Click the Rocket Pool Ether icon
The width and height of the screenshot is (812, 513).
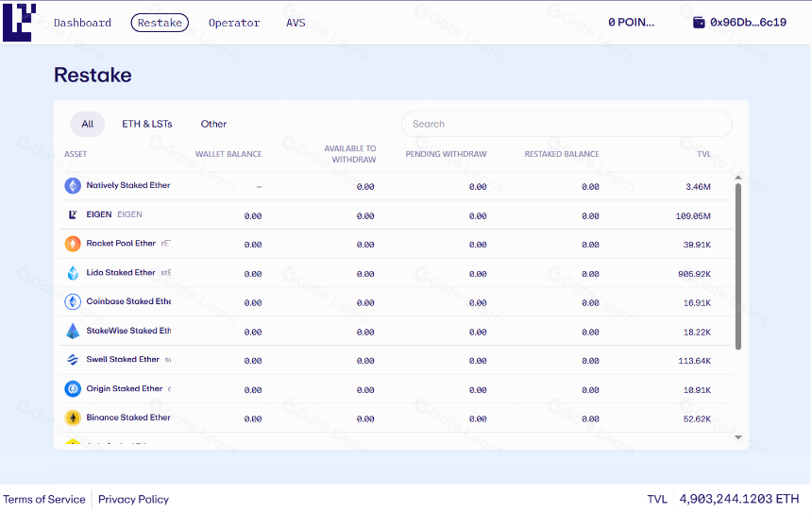pos(73,244)
